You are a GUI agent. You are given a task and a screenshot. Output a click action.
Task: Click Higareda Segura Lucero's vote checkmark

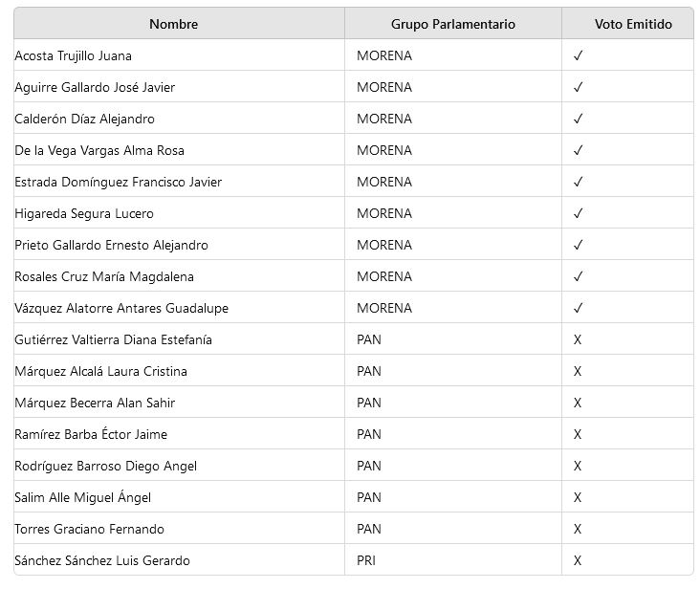click(578, 213)
